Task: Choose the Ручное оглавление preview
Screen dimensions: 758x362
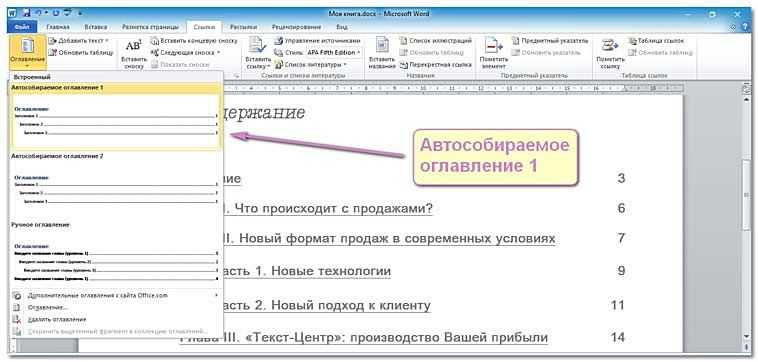Action: (x=116, y=260)
